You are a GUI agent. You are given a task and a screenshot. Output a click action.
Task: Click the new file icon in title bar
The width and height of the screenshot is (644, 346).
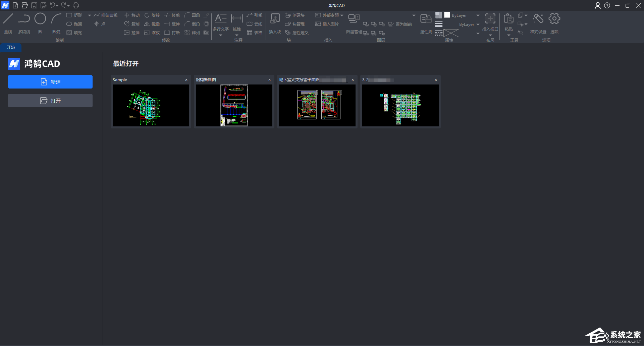(x=15, y=5)
